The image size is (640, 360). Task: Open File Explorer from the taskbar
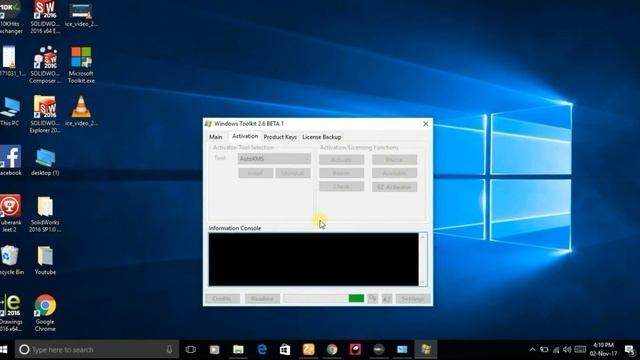pos(238,349)
